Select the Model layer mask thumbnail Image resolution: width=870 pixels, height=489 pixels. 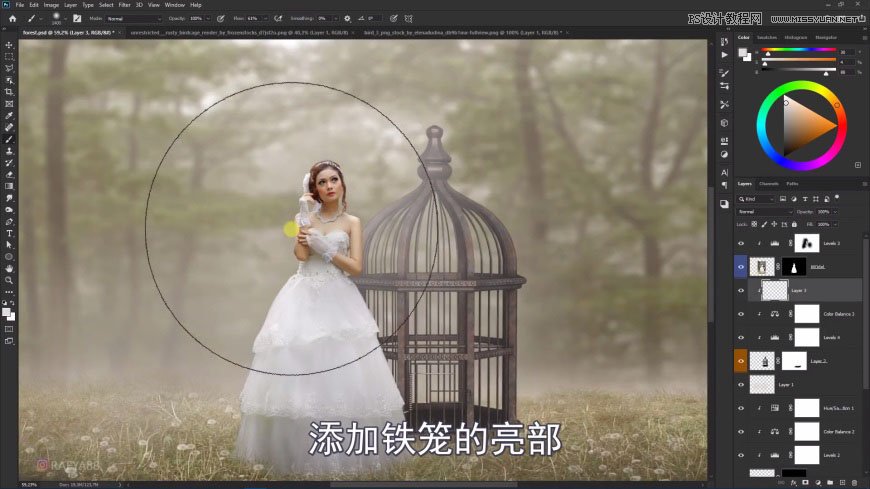(794, 267)
